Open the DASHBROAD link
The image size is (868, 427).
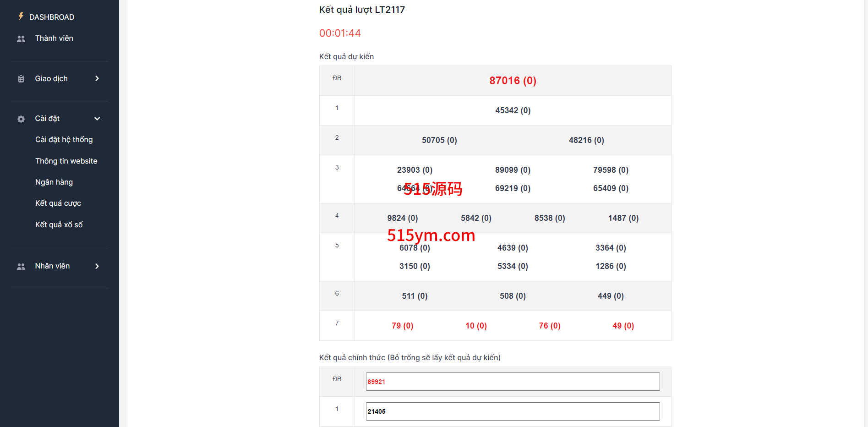coord(51,17)
